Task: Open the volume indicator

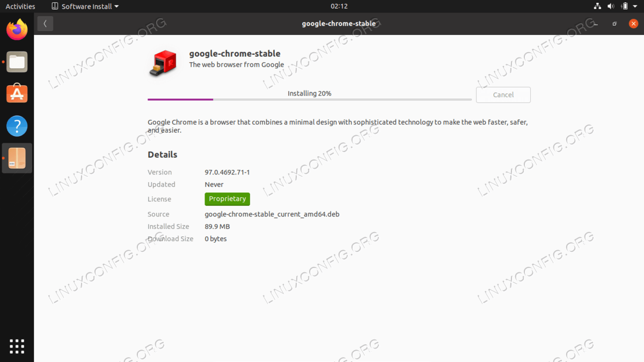Action: 611,6
